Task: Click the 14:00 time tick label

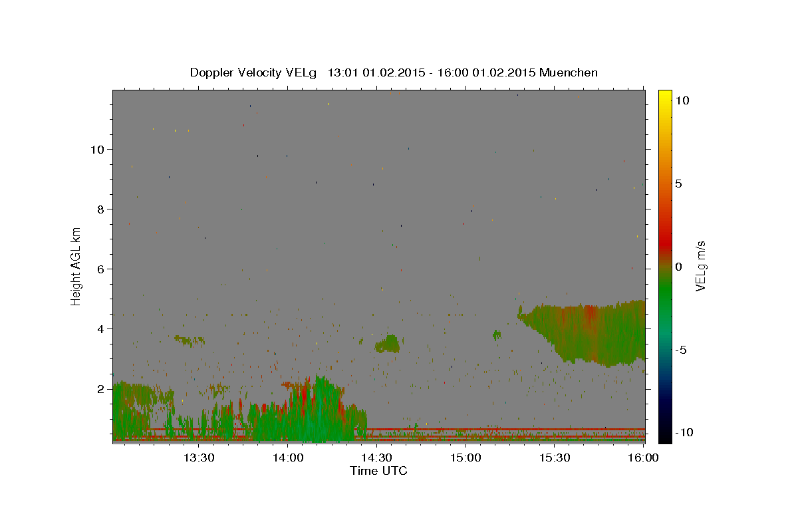Action: point(287,458)
